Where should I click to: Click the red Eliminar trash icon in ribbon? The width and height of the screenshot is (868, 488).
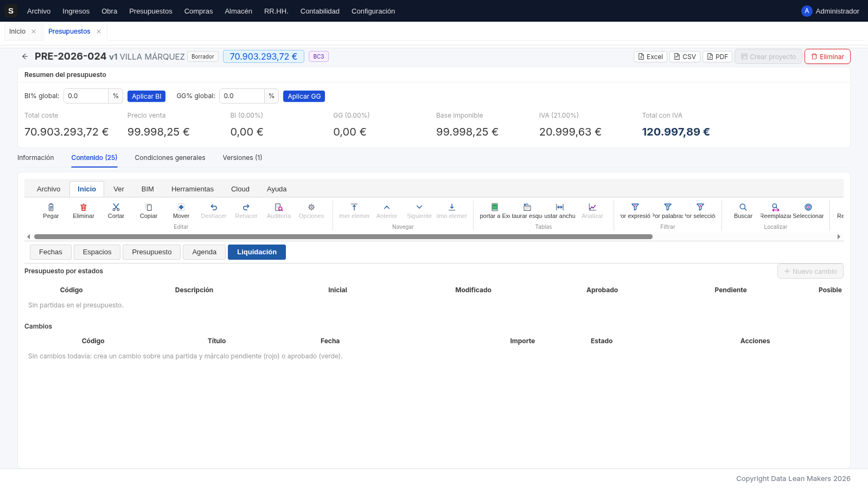coord(84,207)
